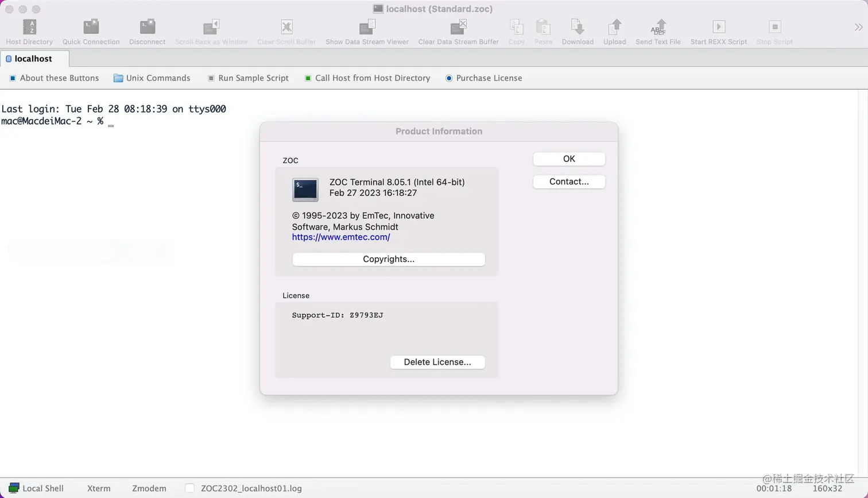Open the Copyrights... button
This screenshot has width=868, height=498.
[x=389, y=259]
